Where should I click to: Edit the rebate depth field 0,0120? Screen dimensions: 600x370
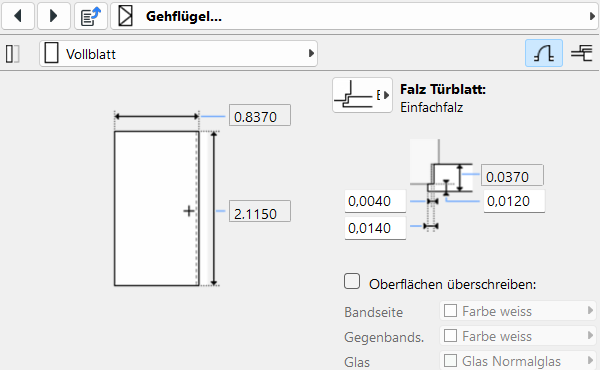(514, 201)
